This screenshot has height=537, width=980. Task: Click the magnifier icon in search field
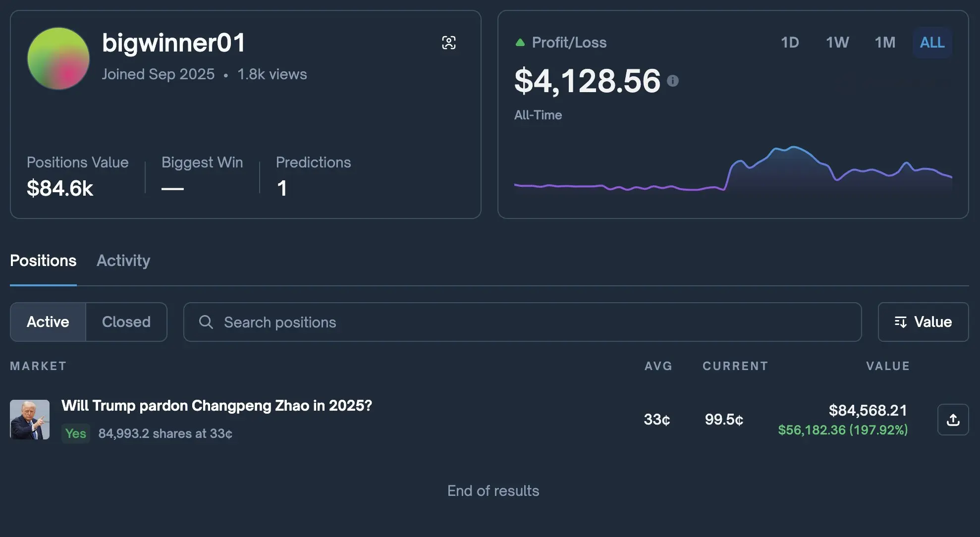[206, 322]
